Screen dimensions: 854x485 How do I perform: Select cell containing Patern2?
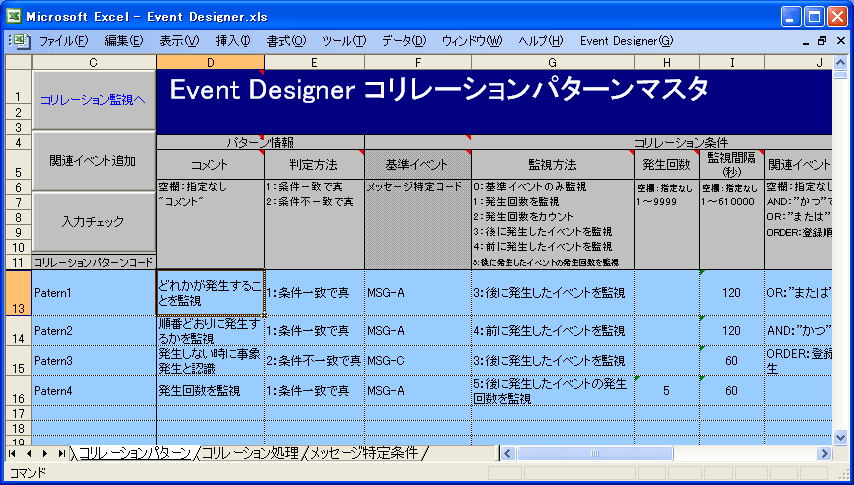tap(94, 331)
